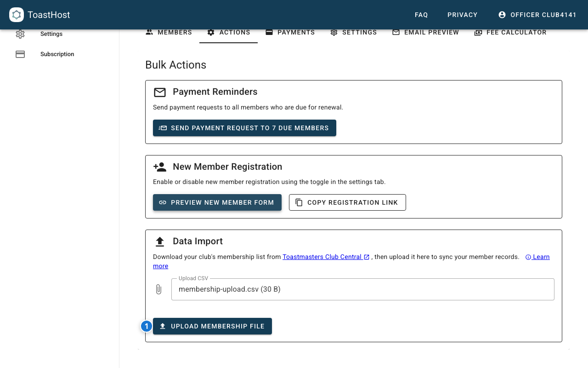Image resolution: width=588 pixels, height=368 pixels.
Task: Click the credit card icon on the Payments tab
Action: tap(269, 32)
